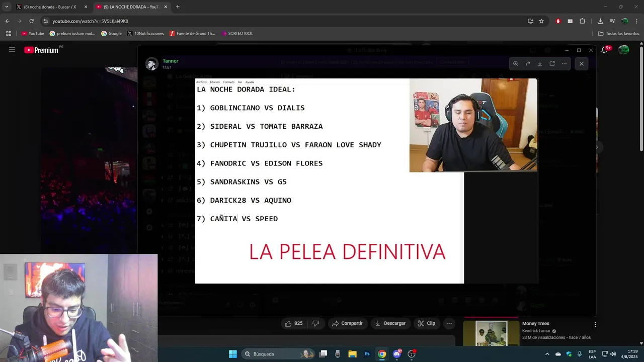Zoom the Discord image preview
This screenshot has width=644, height=362.
coord(516,64)
